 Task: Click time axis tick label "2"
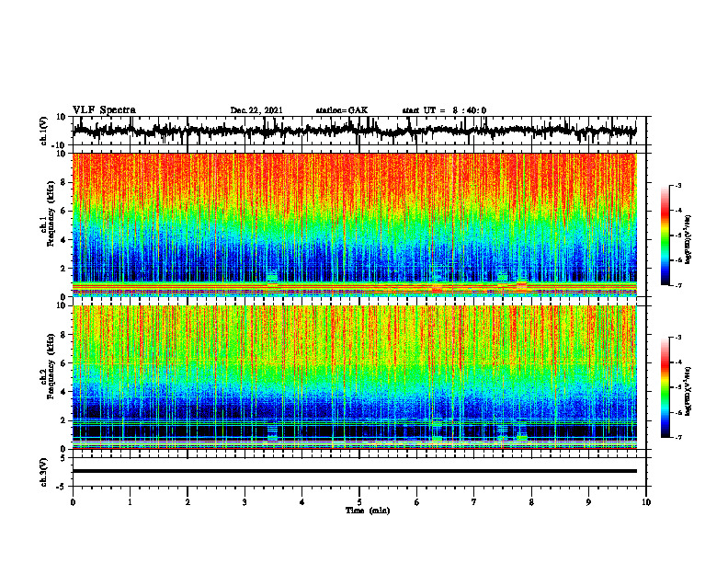point(188,502)
